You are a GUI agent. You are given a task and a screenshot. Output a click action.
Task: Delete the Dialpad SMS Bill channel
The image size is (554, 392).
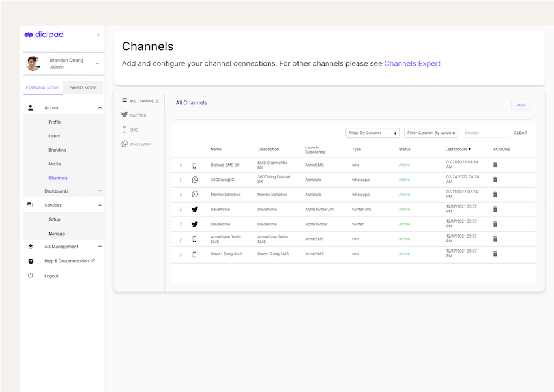[x=495, y=165]
